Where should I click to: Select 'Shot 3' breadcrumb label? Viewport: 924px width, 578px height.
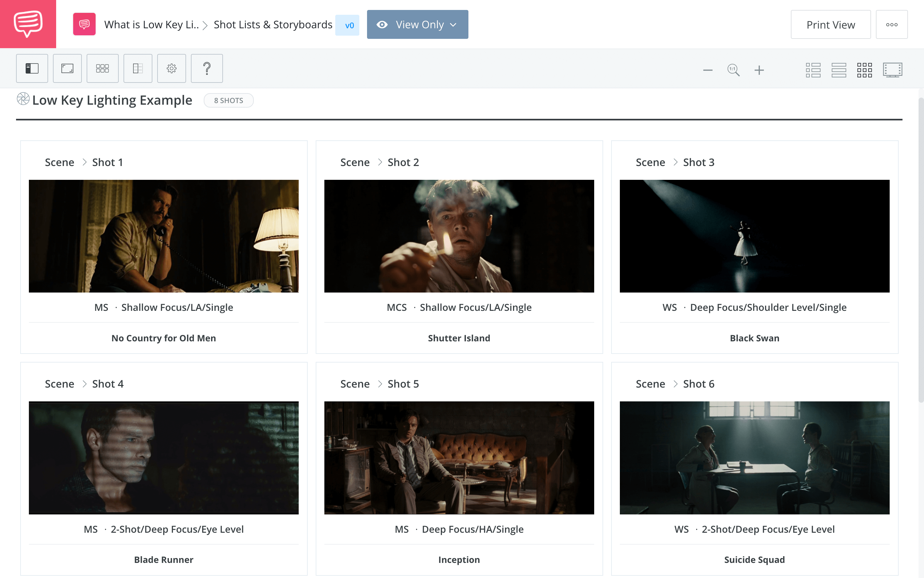coord(698,162)
